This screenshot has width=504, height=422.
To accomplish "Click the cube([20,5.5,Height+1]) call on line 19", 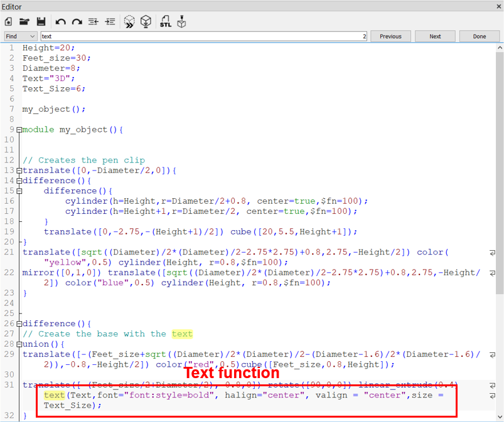I will 294,232.
